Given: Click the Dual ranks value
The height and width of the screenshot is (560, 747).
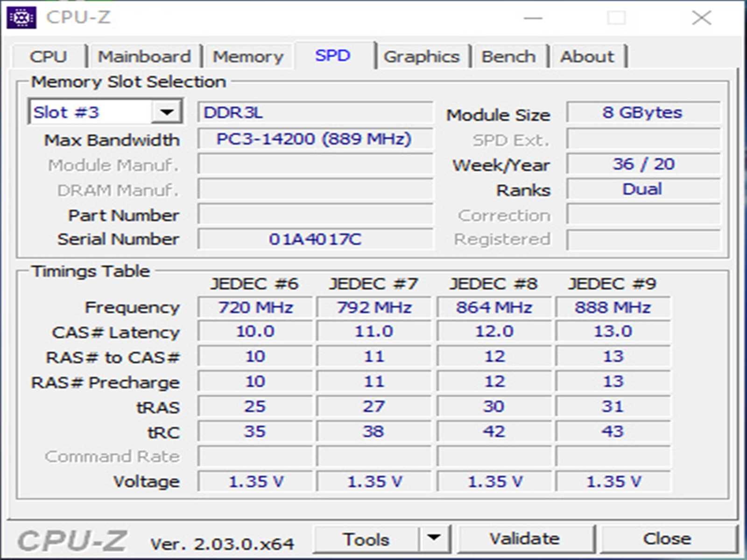Looking at the screenshot, I should [x=643, y=189].
